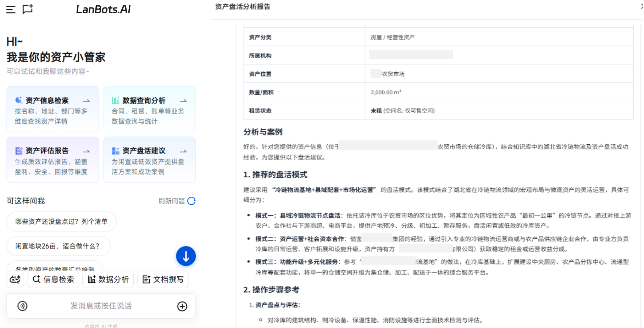Screen dimensions: 644x328
Task: Select suggestion 闲置地块26亩，适合做什么？
Action: click(59, 246)
